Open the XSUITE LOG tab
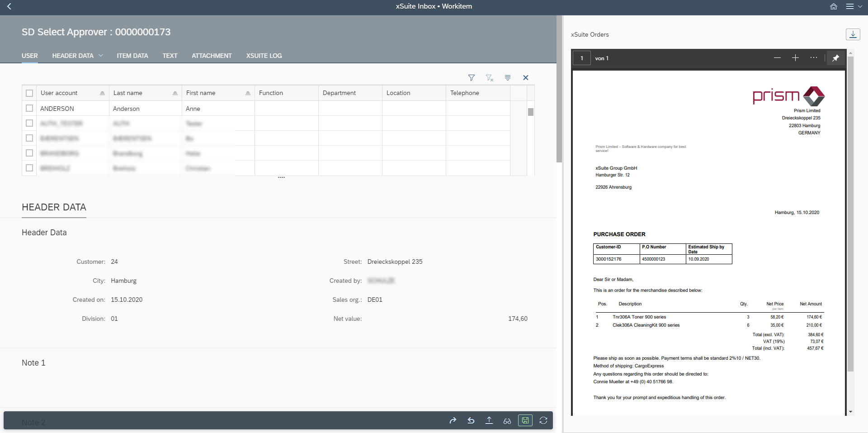868x433 pixels. pyautogui.click(x=264, y=56)
